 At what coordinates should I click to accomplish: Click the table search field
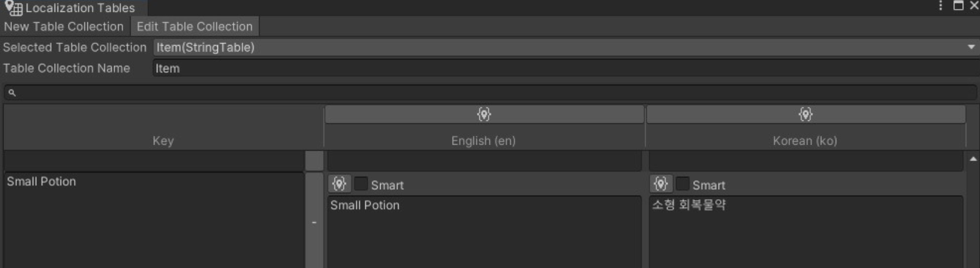(x=493, y=92)
